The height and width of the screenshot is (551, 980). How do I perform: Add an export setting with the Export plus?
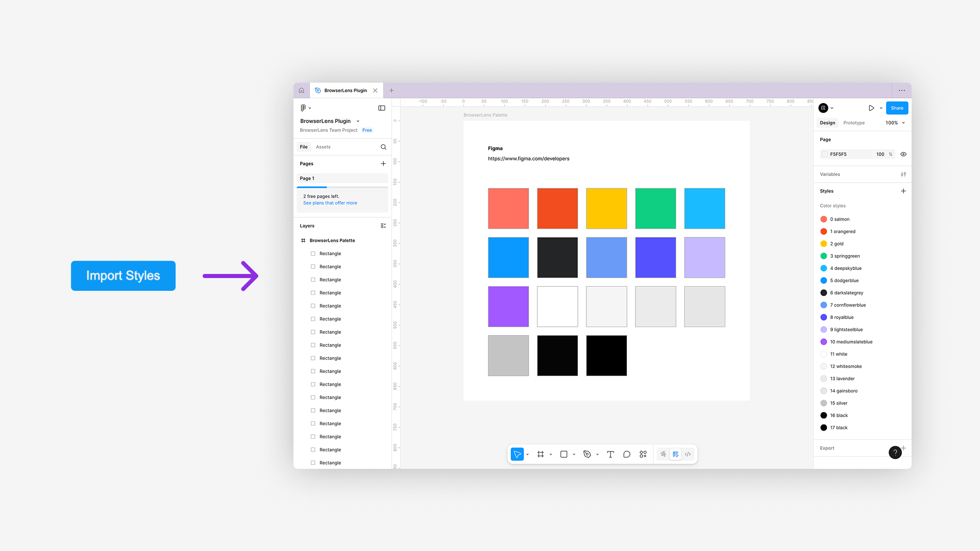[x=904, y=448]
